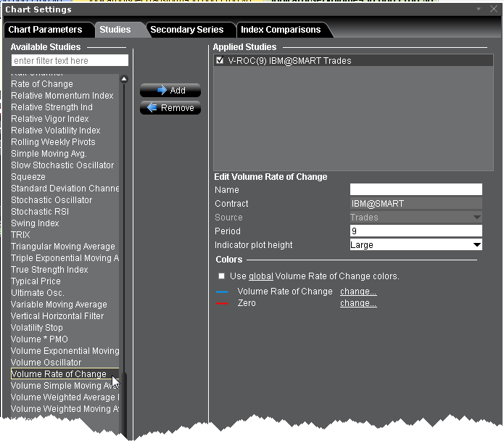504x446 pixels.
Task: Click the blue Volume Rate of Change swatch
Action: coord(222,292)
